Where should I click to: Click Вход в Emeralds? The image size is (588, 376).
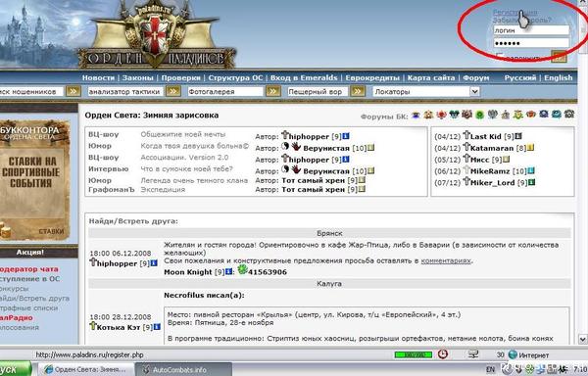pos(304,78)
